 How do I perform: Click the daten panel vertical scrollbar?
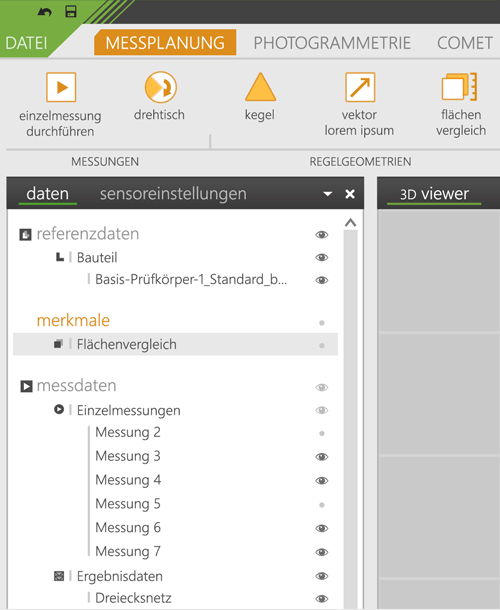pyautogui.click(x=351, y=419)
